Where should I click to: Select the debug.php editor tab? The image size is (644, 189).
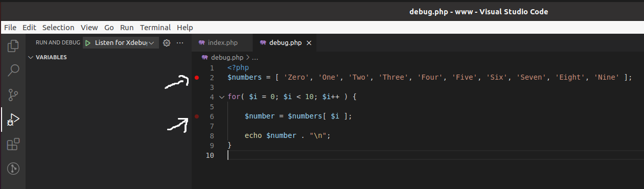tap(285, 43)
